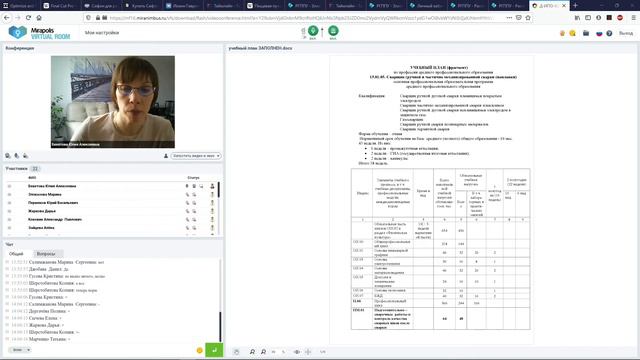Click the browser home button
640x360 pixels.
[x=39, y=18]
